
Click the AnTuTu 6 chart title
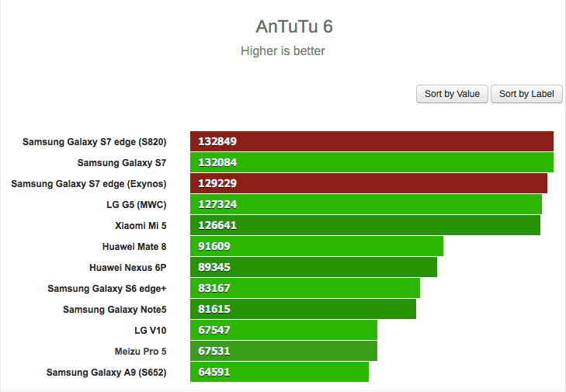(294, 26)
